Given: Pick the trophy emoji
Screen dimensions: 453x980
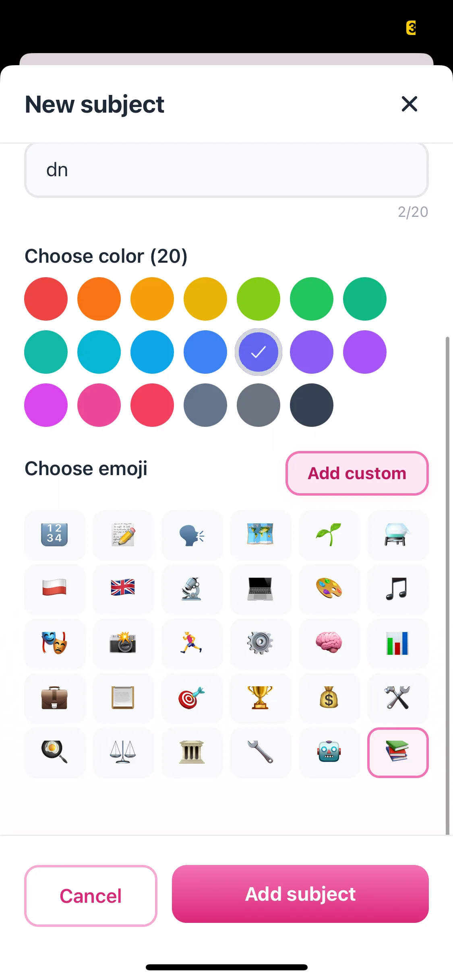Looking at the screenshot, I should 260,698.
